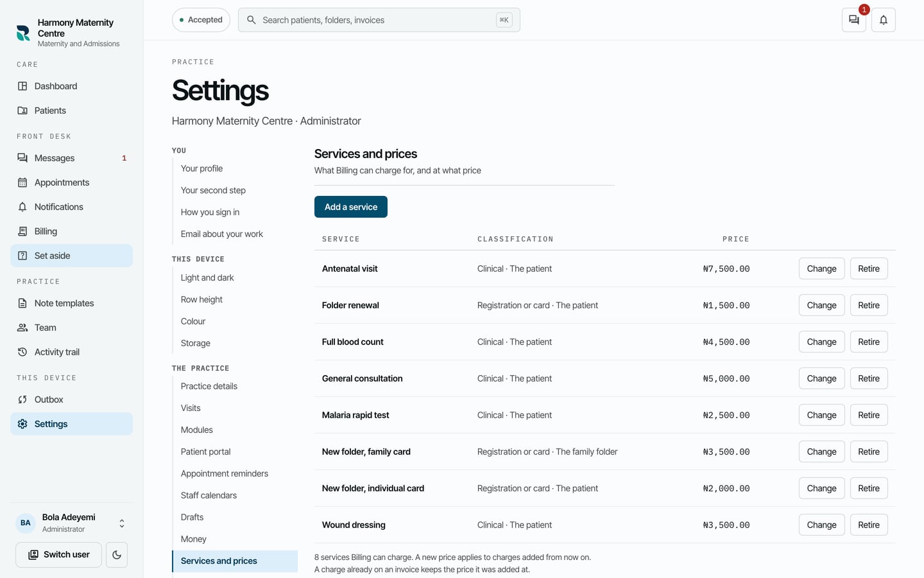924x578 pixels.
Task: Retire the New folder, individual card service
Action: [869, 488]
